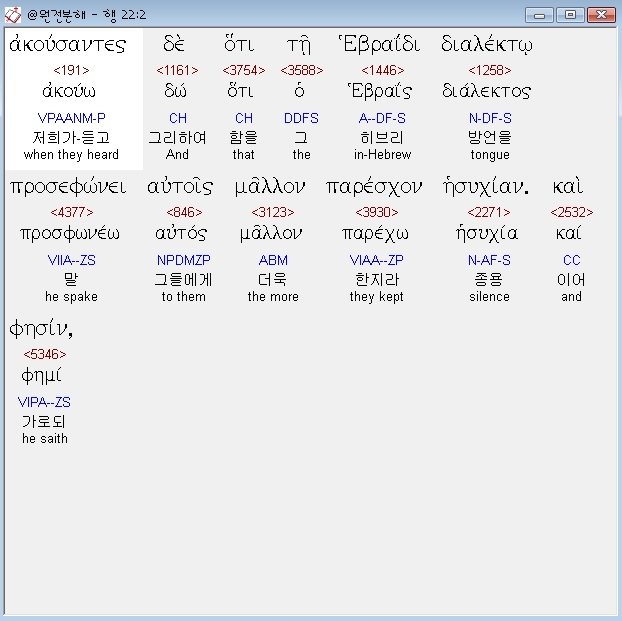Select English gloss 'in-Hebrew'
The height and width of the screenshot is (621, 622).
point(382,154)
